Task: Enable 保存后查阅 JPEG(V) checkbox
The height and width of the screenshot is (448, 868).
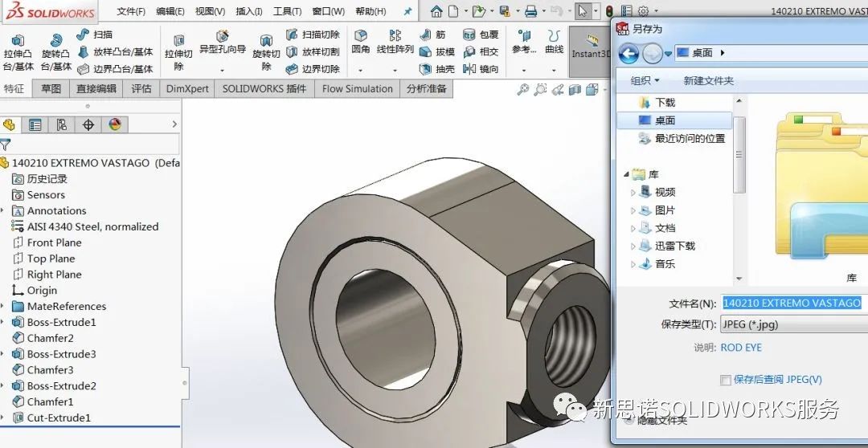Action: tap(726, 380)
